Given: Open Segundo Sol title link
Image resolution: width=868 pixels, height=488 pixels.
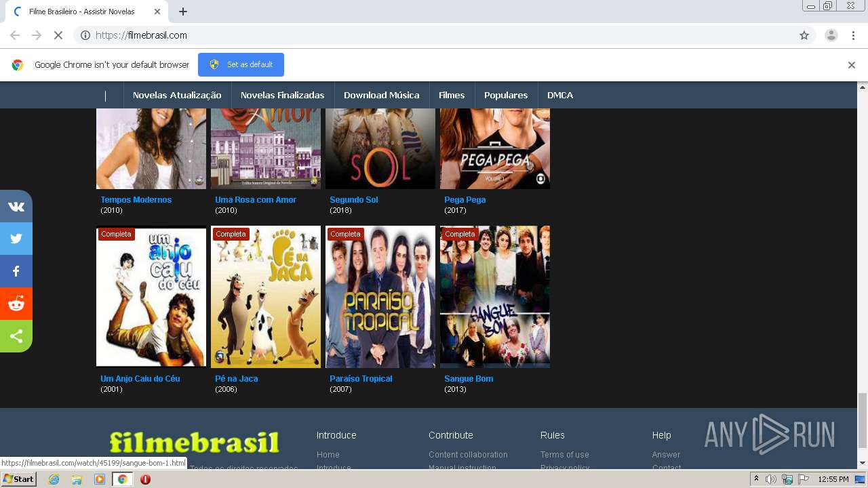Looking at the screenshot, I should 354,200.
